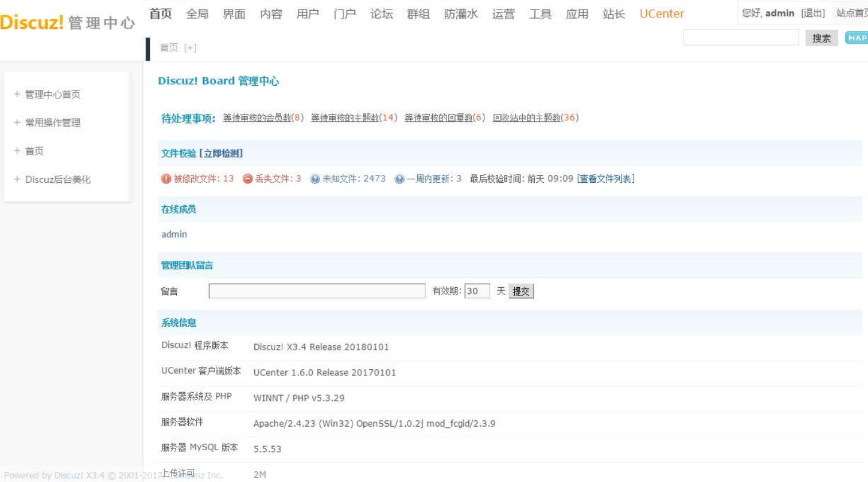
Task: Click the 文件校验 section header text
Action: (x=179, y=153)
